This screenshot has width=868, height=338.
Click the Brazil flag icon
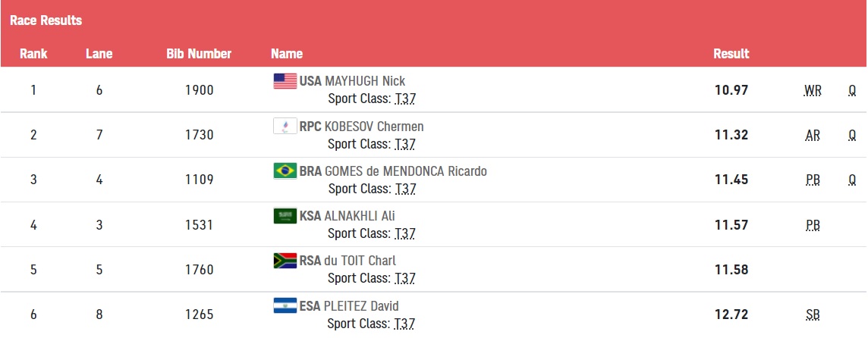285,171
